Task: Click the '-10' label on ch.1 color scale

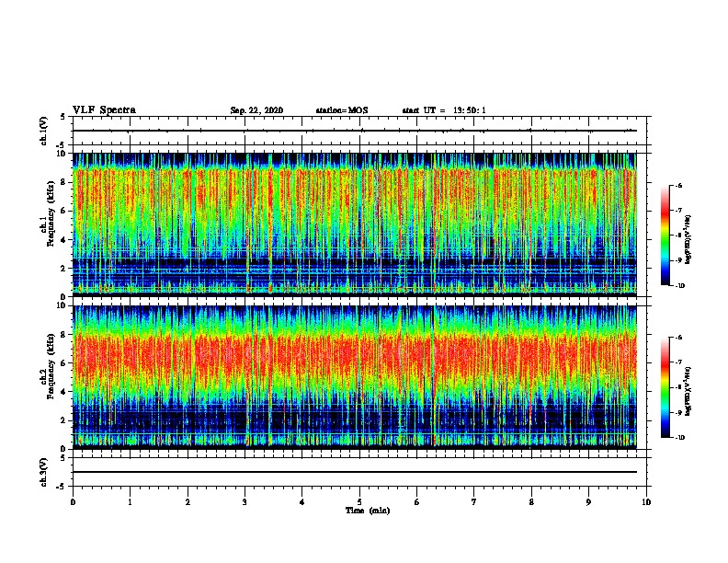Action: coord(679,286)
